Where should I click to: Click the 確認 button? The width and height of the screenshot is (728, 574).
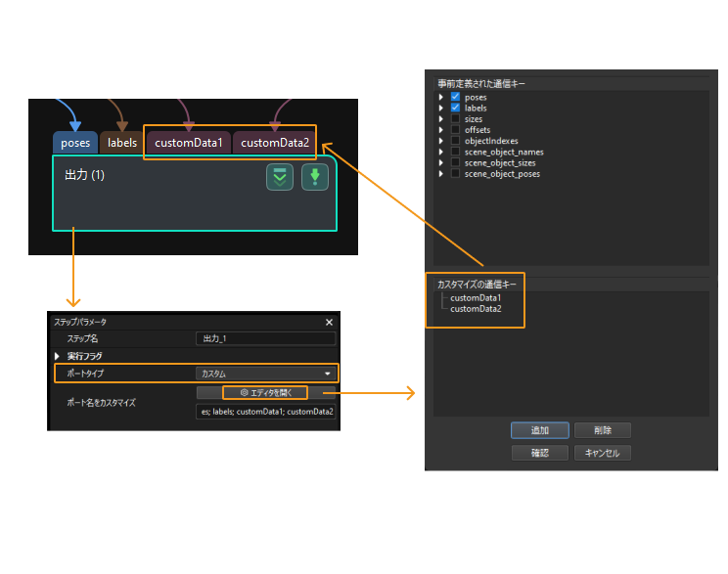coord(540,453)
